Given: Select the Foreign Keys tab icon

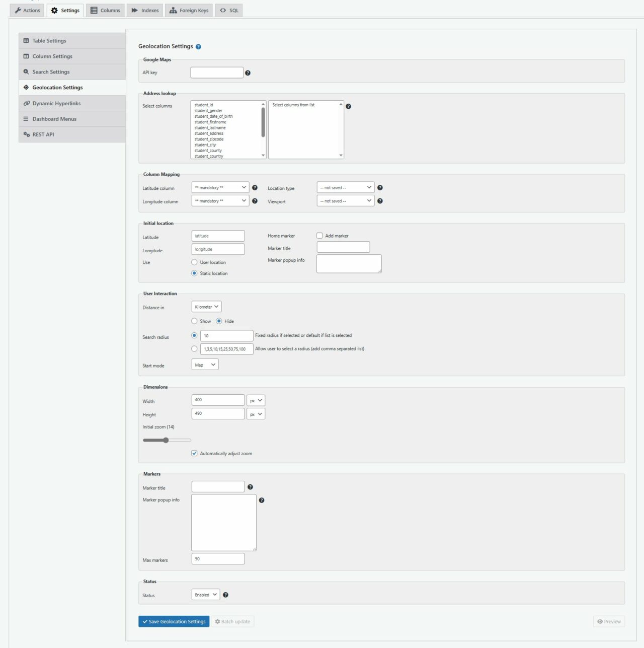Looking at the screenshot, I should pyautogui.click(x=173, y=10).
